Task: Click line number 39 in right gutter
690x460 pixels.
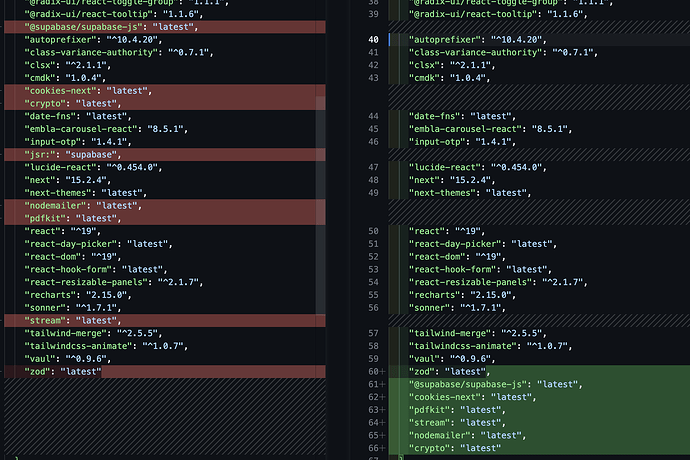Action: [x=373, y=14]
